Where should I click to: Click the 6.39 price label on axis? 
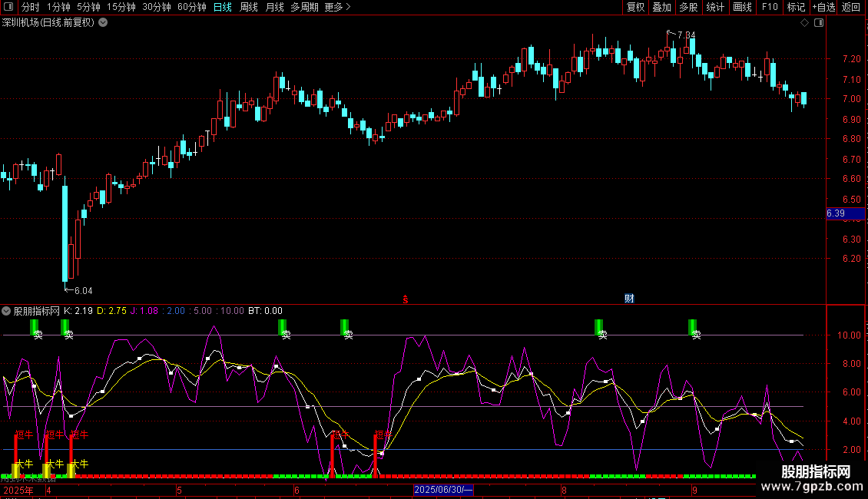pyautogui.click(x=836, y=213)
